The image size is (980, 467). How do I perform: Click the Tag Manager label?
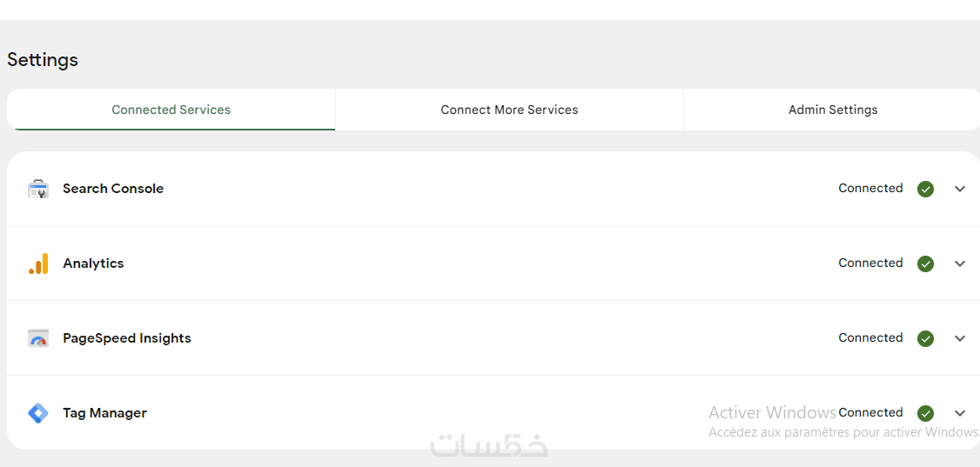pyautogui.click(x=104, y=413)
